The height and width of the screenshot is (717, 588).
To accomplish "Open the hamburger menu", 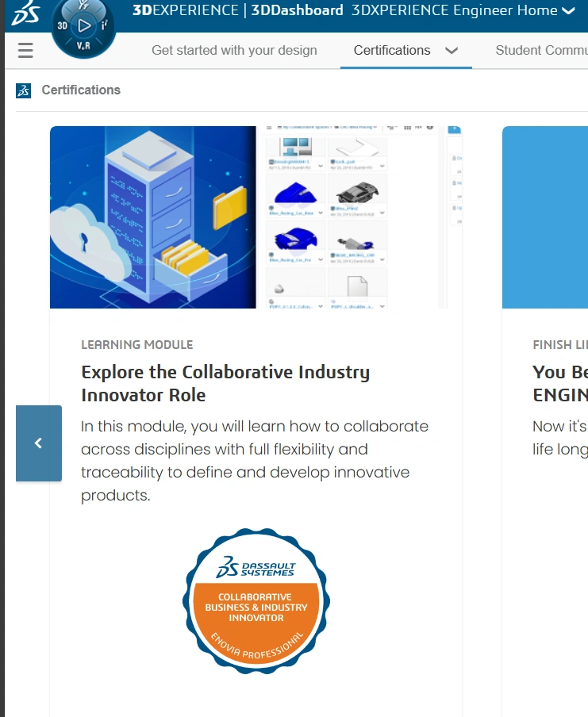I will coord(25,50).
